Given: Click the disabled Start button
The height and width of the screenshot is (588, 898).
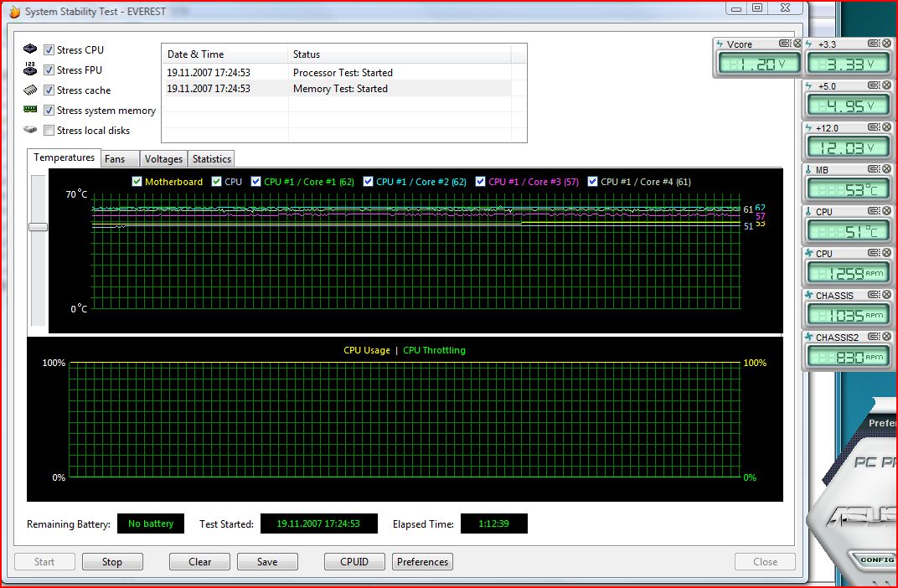Looking at the screenshot, I should 44,562.
